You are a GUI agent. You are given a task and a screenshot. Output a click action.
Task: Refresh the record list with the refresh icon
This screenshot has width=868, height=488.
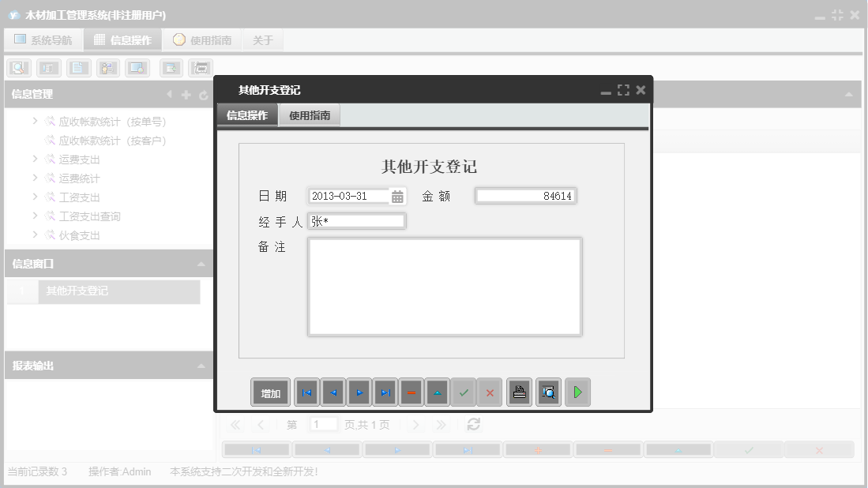[472, 424]
